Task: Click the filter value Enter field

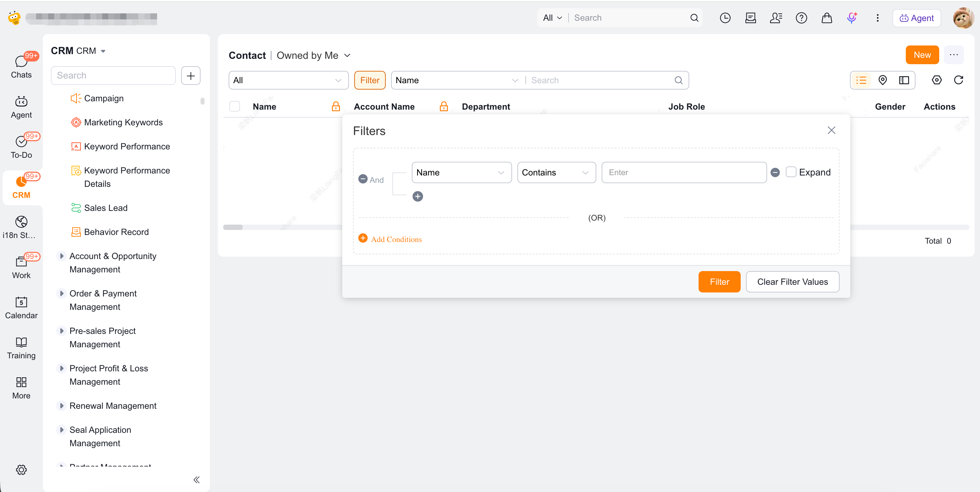Action: 684,173
